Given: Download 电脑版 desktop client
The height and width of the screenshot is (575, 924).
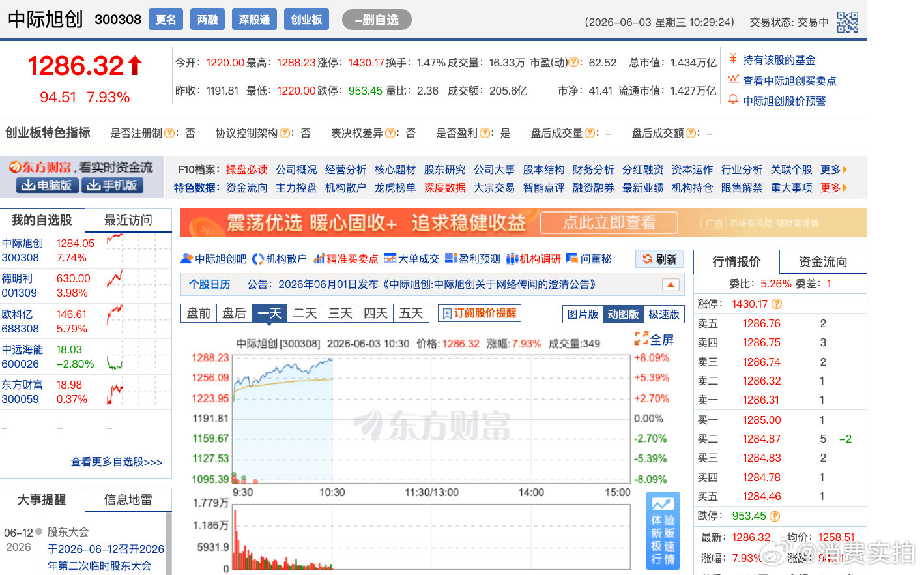Looking at the screenshot, I should coord(48,185).
